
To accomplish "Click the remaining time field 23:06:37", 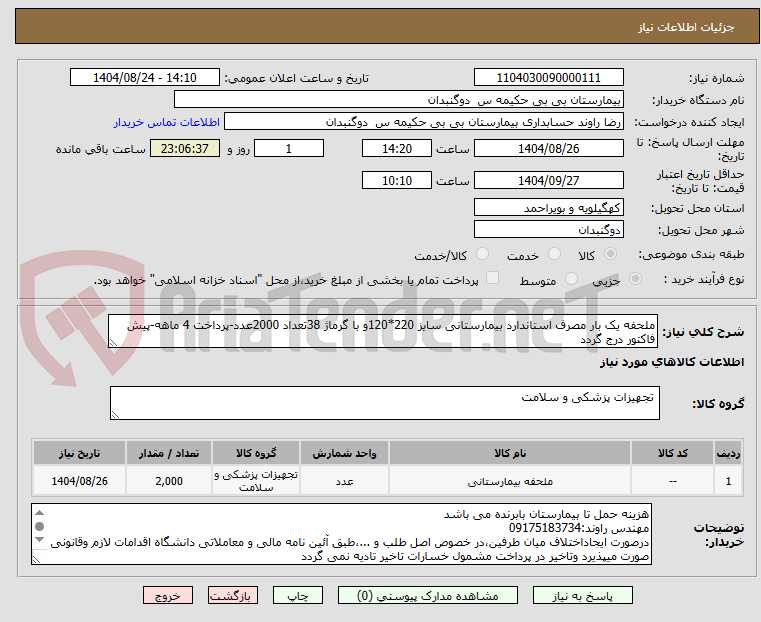I will point(185,148).
